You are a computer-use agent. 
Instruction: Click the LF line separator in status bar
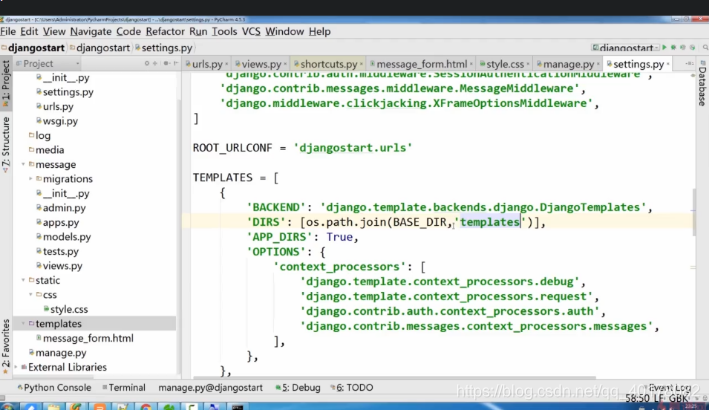click(x=659, y=399)
